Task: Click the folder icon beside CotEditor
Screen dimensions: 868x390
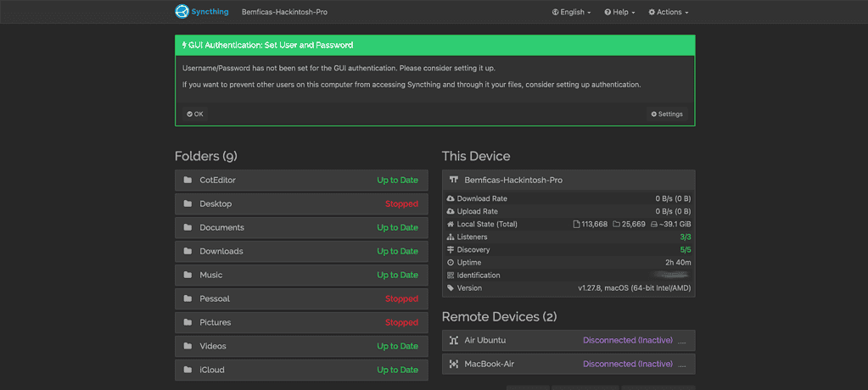Action: pos(188,181)
